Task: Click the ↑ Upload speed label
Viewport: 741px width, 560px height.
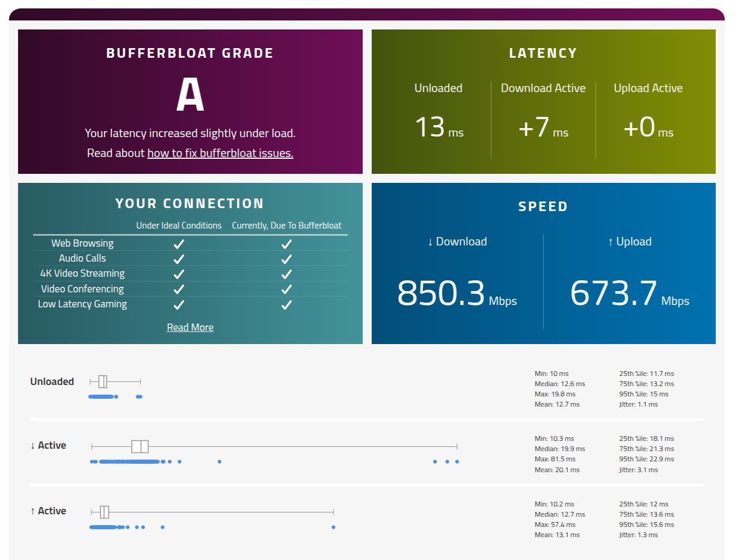Action: pos(630,241)
